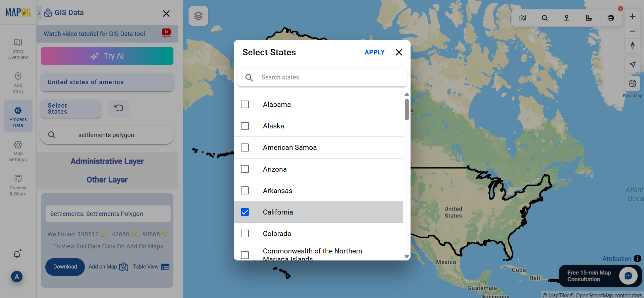Collapse the GIS Data panel with chevron
The width and height of the screenshot is (644, 298).
[39, 12]
